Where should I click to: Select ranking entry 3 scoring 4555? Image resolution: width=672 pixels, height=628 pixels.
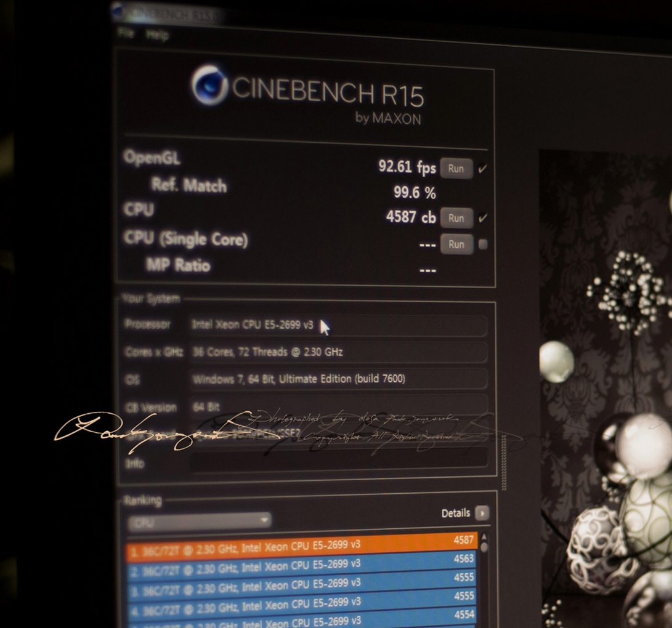tap(302, 586)
